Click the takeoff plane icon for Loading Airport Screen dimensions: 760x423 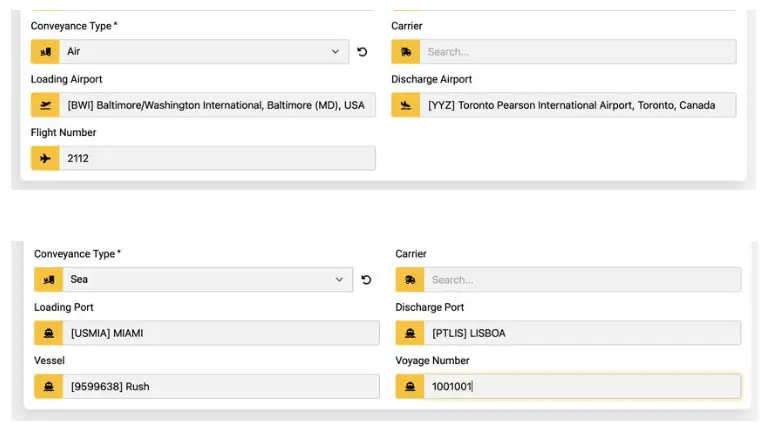click(x=45, y=105)
